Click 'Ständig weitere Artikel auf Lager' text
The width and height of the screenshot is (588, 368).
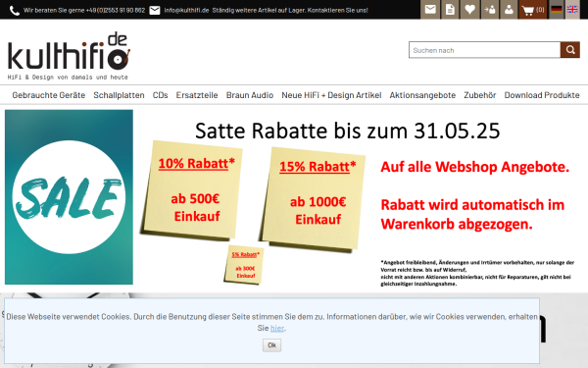(259, 11)
